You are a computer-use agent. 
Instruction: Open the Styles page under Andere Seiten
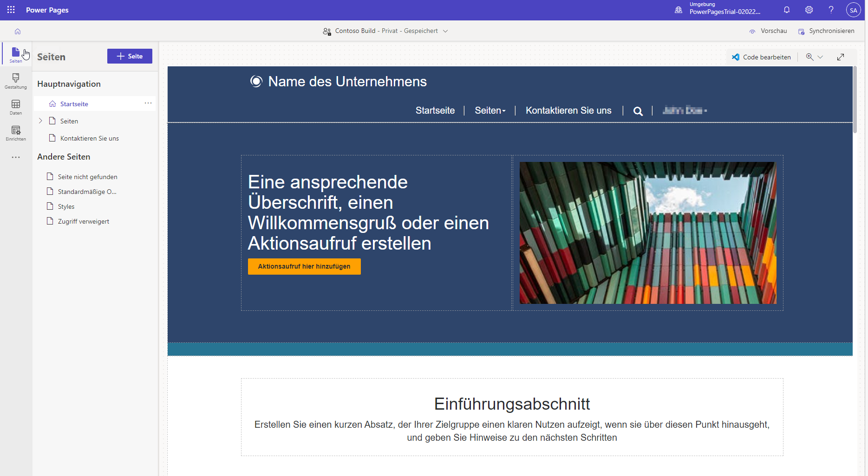coord(66,206)
